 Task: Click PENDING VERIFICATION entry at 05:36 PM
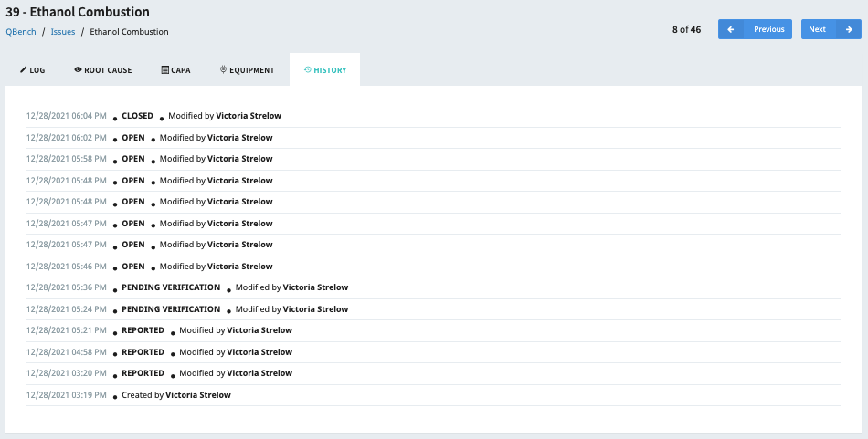(433, 287)
